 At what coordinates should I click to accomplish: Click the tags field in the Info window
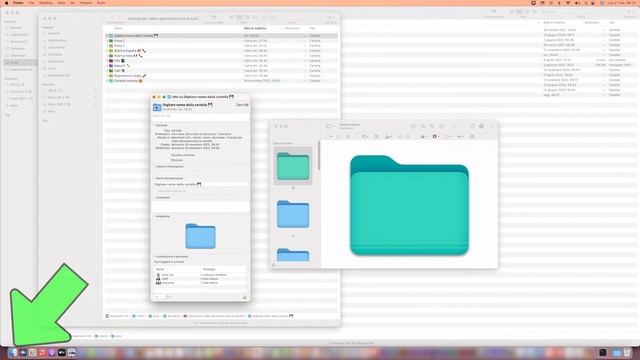click(x=200, y=116)
